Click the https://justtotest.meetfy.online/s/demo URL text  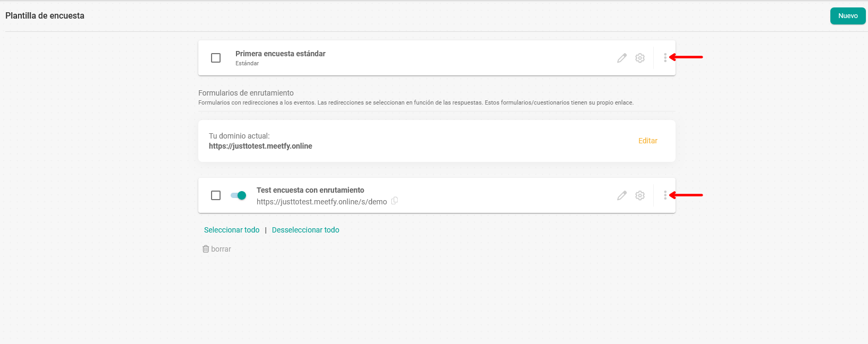tap(322, 202)
